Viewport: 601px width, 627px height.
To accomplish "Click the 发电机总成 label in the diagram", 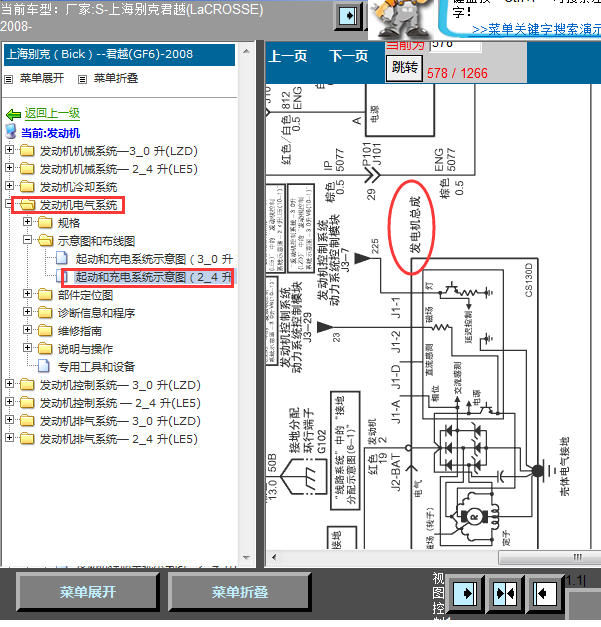I will 415,225.
